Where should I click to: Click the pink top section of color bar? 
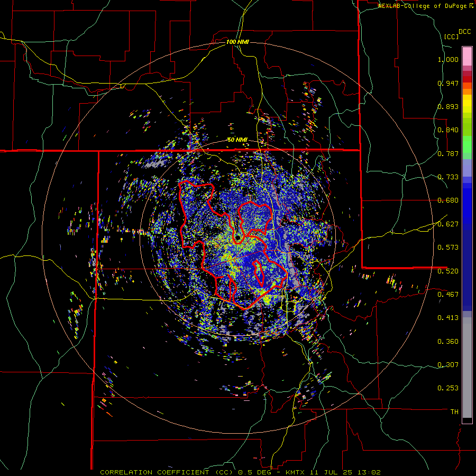coord(467,57)
